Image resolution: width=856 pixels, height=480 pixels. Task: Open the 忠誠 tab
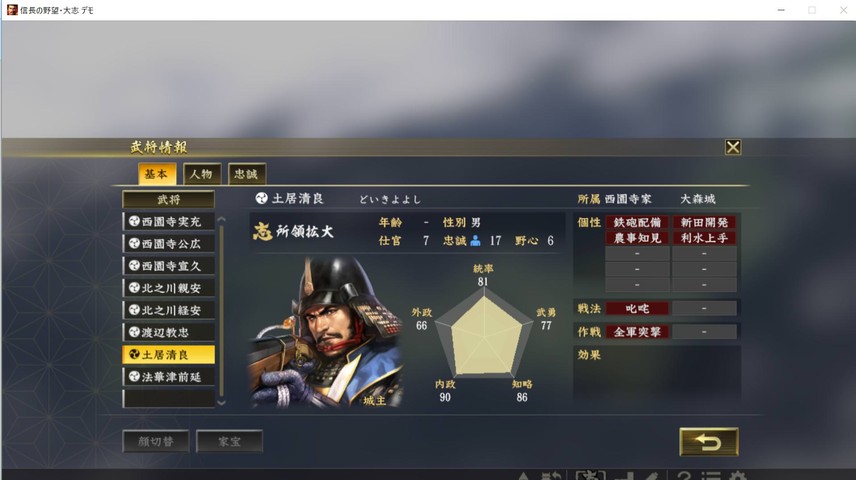coord(246,174)
